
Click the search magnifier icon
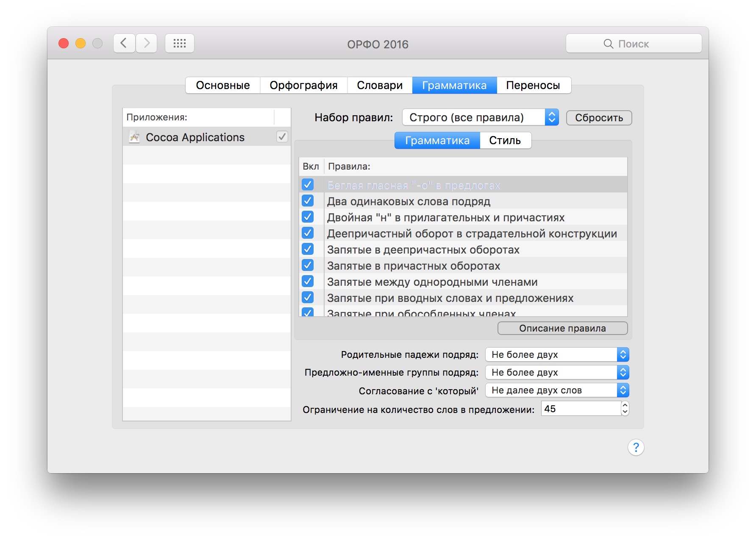pyautogui.click(x=608, y=44)
